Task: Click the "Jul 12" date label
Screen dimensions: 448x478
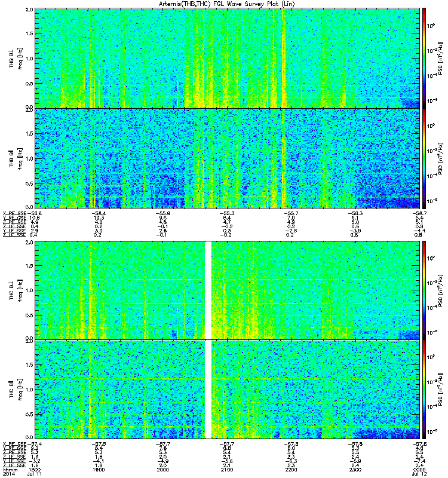Action: 418,474
